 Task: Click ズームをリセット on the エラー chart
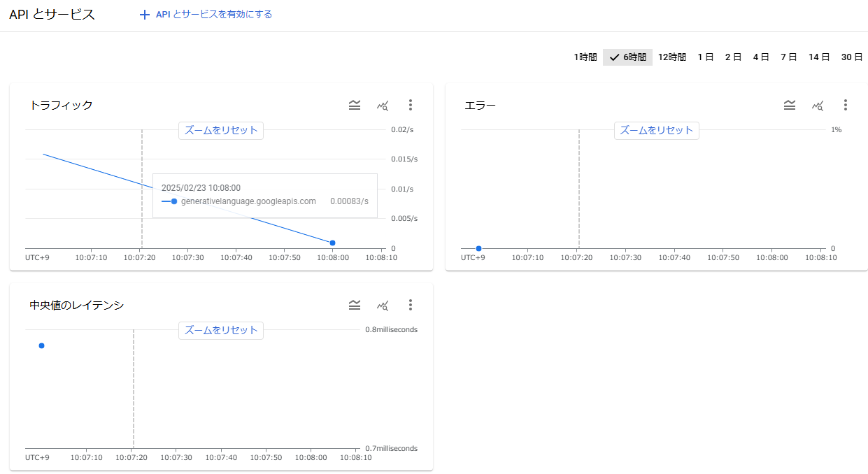(656, 130)
